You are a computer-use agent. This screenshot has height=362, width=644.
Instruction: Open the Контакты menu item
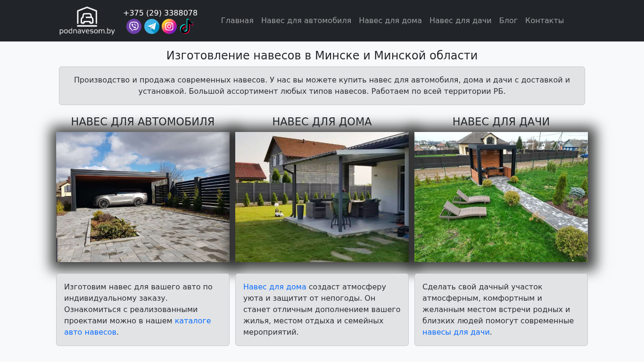(x=545, y=21)
